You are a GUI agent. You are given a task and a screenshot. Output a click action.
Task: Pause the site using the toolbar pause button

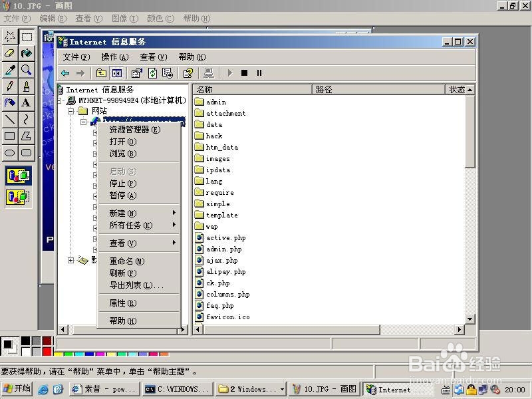[x=258, y=73]
